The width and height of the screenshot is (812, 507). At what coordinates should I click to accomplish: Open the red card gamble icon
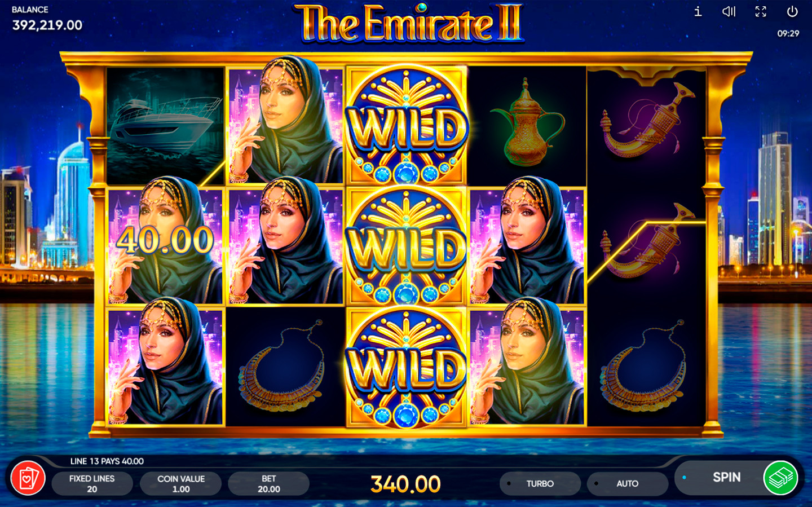pyautogui.click(x=28, y=478)
